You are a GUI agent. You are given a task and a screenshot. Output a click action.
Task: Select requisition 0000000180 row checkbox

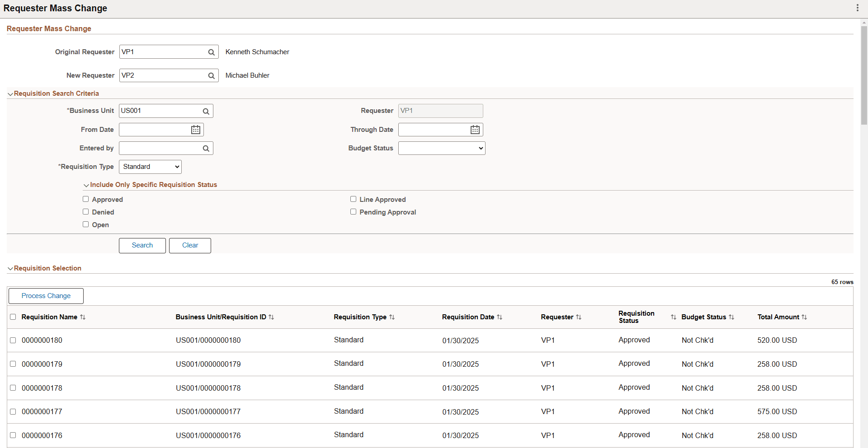pyautogui.click(x=13, y=341)
